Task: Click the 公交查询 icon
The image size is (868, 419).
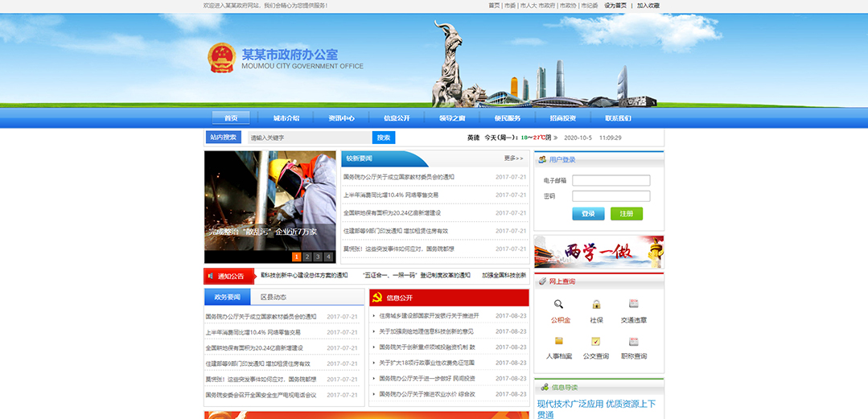Action: pyautogui.click(x=596, y=341)
